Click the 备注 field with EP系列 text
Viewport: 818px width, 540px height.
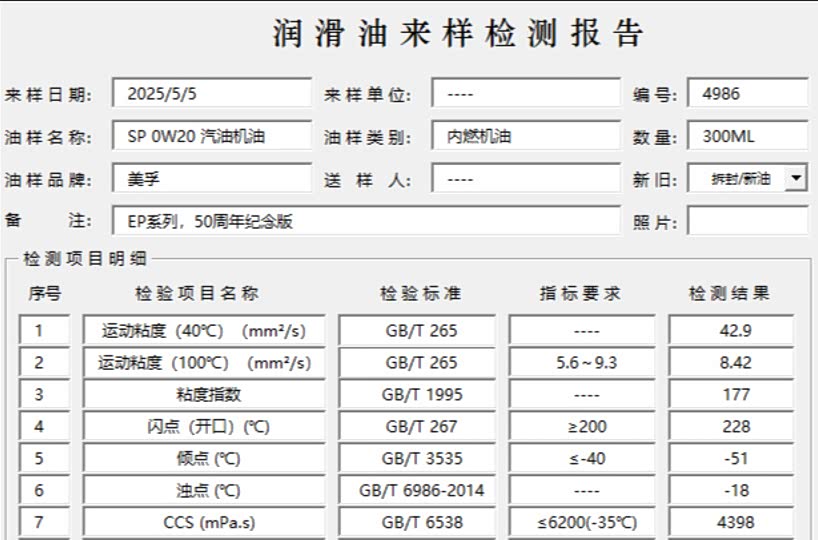366,221
